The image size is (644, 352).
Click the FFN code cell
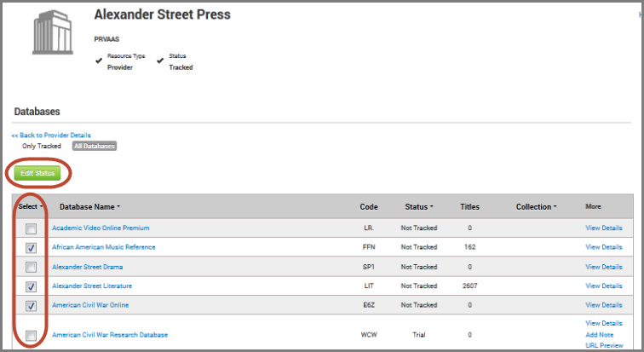click(x=369, y=247)
